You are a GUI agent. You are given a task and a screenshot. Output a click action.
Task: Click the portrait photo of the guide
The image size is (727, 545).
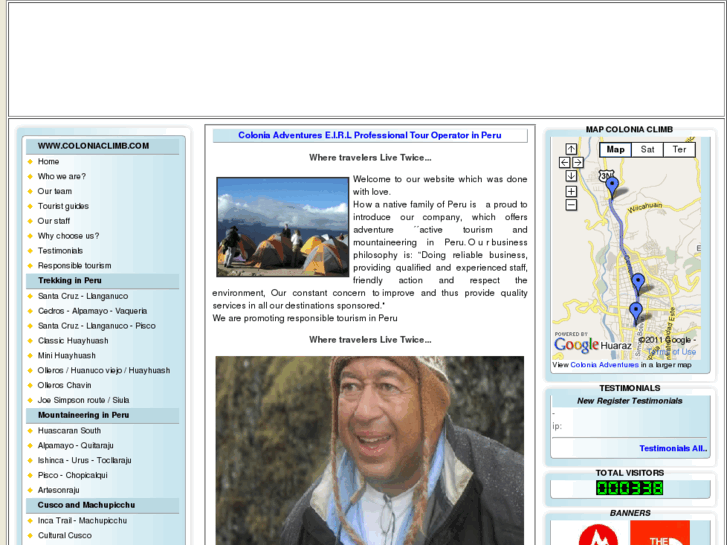pyautogui.click(x=370, y=450)
